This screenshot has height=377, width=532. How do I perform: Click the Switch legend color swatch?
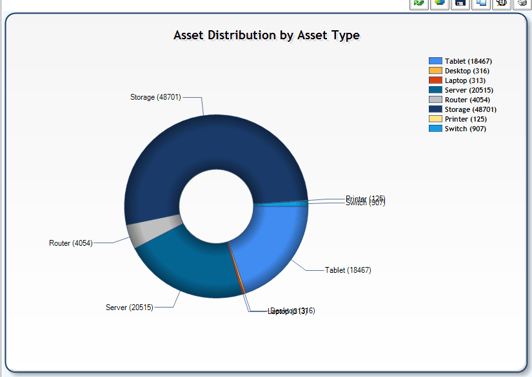tap(435, 129)
